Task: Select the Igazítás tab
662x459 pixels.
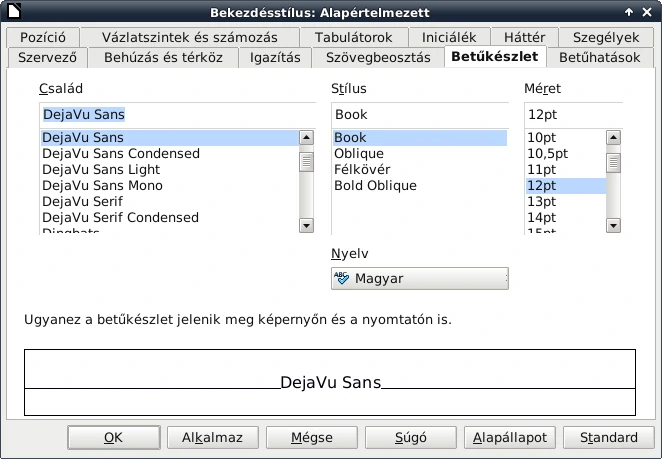Action: [x=275, y=57]
